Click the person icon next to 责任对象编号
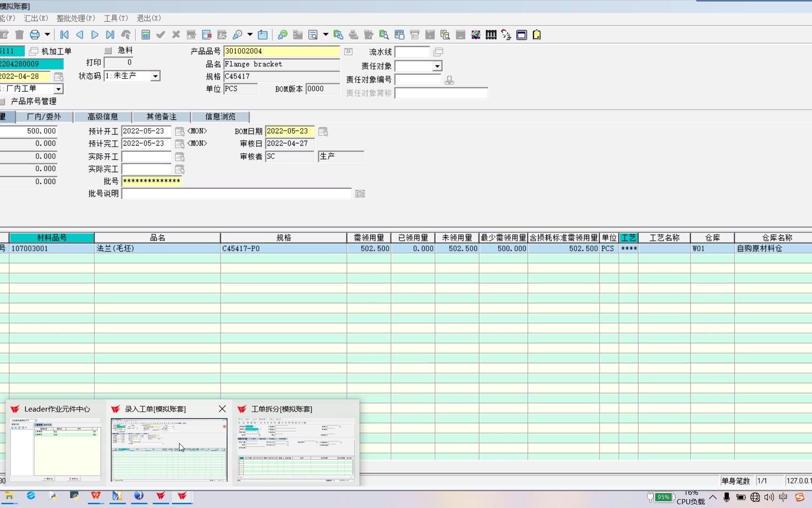The width and height of the screenshot is (812, 508). [449, 80]
